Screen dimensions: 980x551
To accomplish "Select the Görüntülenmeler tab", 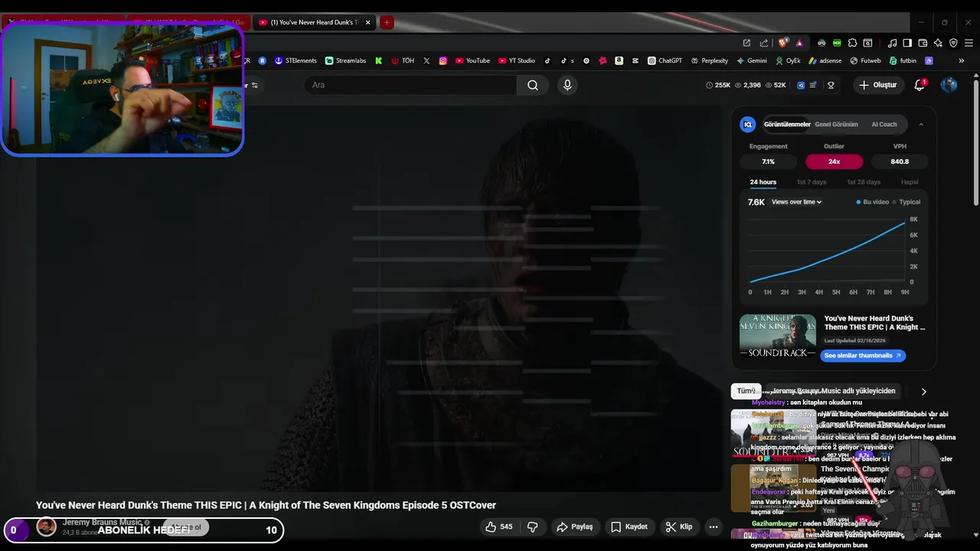I will click(x=787, y=124).
